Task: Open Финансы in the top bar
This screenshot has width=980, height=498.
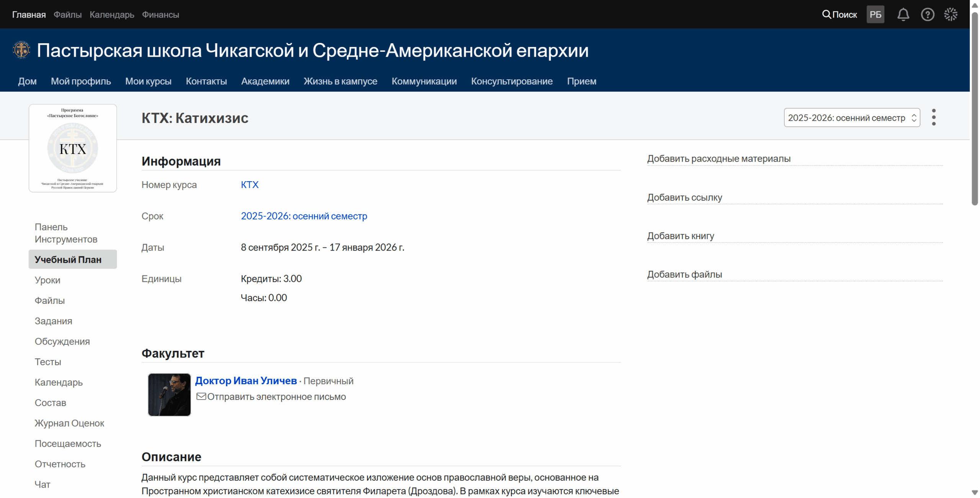Action: (160, 15)
